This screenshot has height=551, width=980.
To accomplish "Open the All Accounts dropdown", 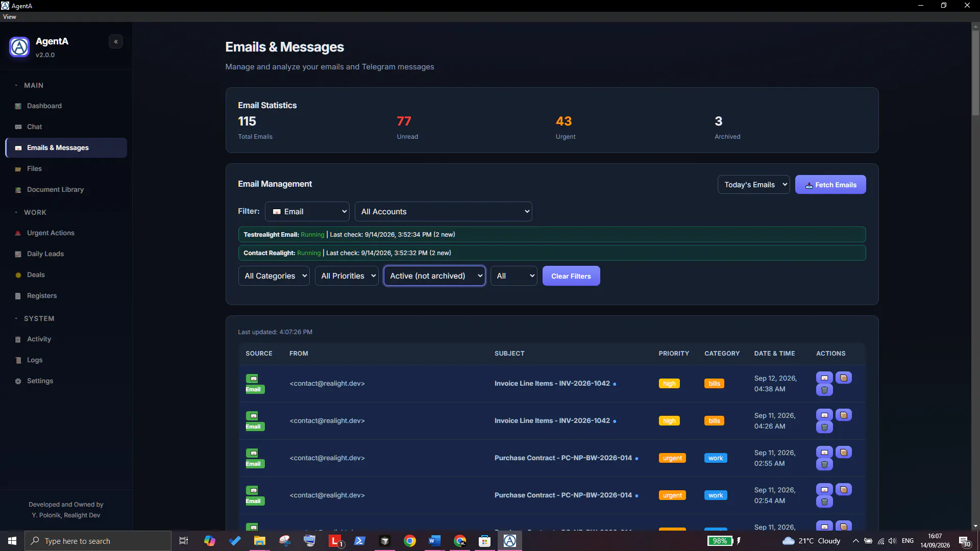I will pos(444,212).
